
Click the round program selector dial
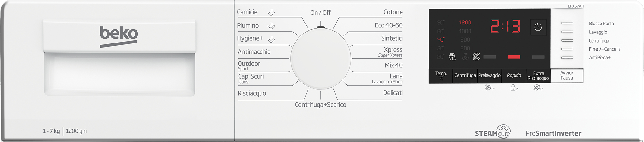[x=321, y=58]
